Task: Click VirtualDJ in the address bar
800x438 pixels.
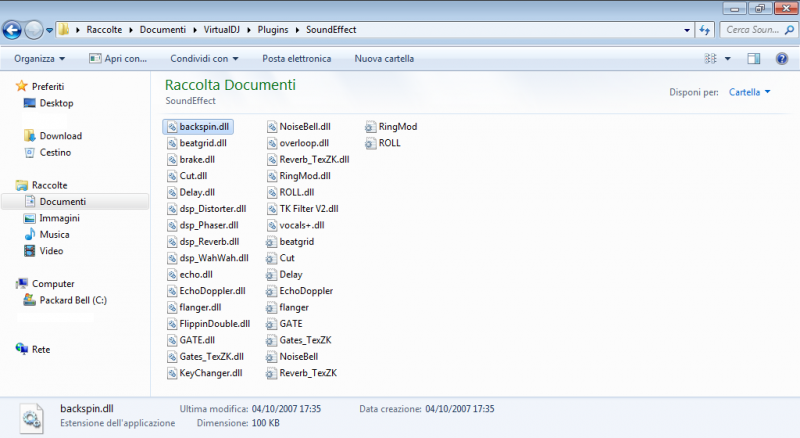Action: pyautogui.click(x=221, y=30)
